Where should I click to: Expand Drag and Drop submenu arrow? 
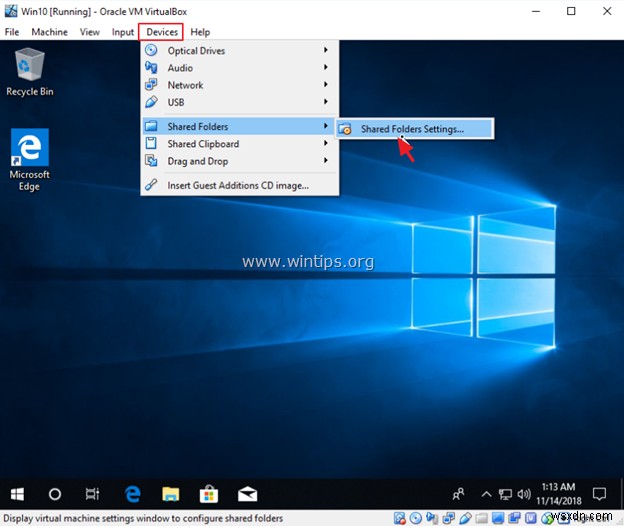326,160
